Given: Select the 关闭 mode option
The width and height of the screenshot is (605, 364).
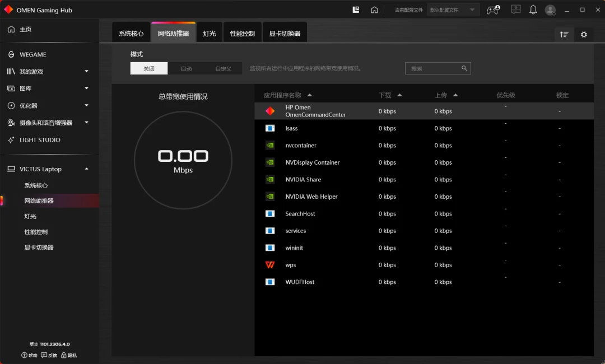Looking at the screenshot, I should pos(149,68).
